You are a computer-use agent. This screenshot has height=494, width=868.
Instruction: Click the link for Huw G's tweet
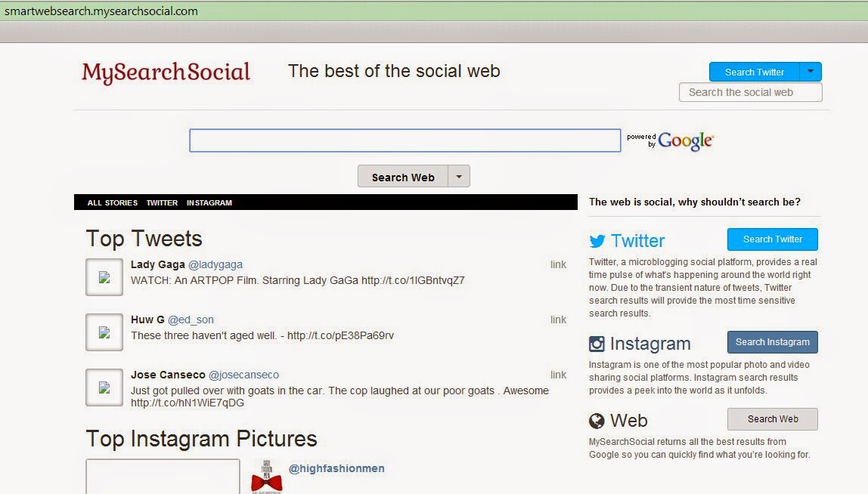click(x=558, y=320)
